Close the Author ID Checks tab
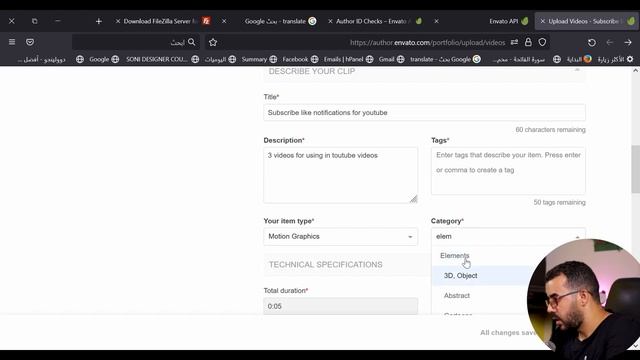This screenshot has width=640, height=360. pos(330,21)
